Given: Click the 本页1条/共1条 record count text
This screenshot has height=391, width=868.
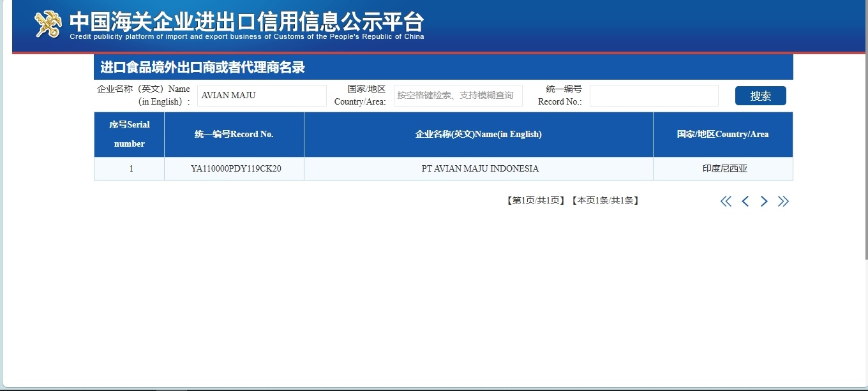Looking at the screenshot, I should pyautogui.click(x=605, y=201).
